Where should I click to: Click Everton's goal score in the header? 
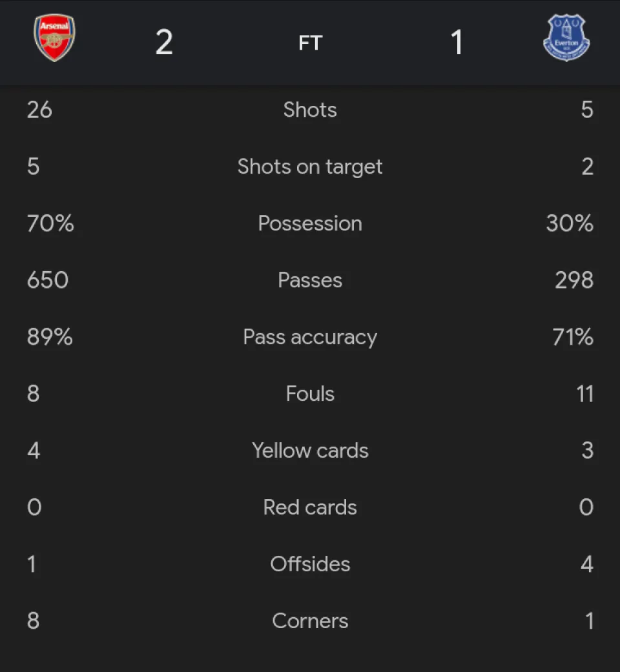457,43
